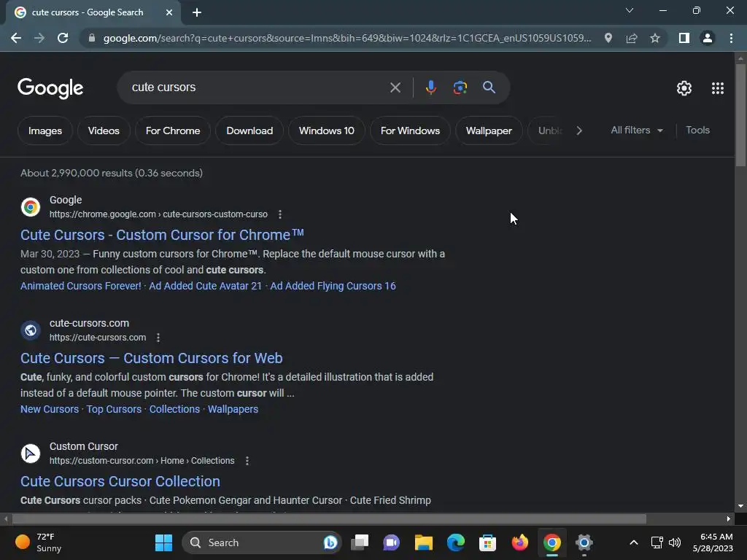Open Top Cursors sublink
The width and height of the screenshot is (747, 560).
(114, 409)
